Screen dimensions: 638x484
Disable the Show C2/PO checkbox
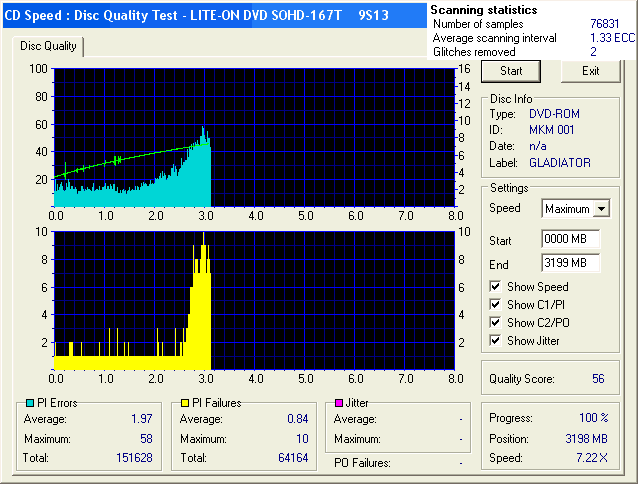coord(496,323)
